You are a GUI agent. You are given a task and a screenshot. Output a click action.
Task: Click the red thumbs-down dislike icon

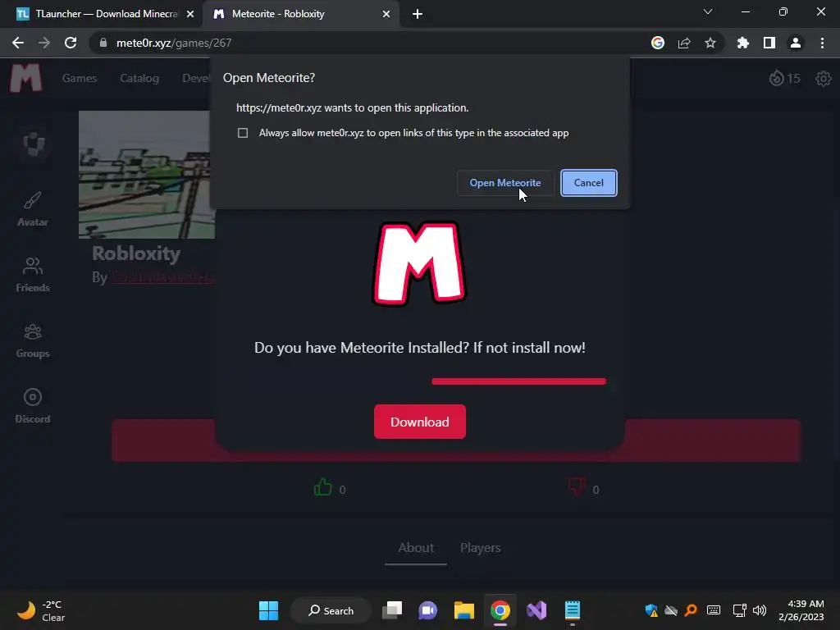click(x=577, y=487)
